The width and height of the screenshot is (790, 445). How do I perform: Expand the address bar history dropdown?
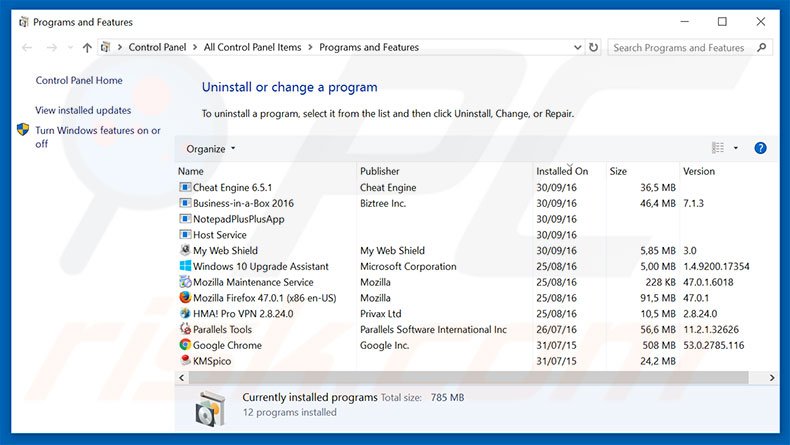click(x=577, y=47)
